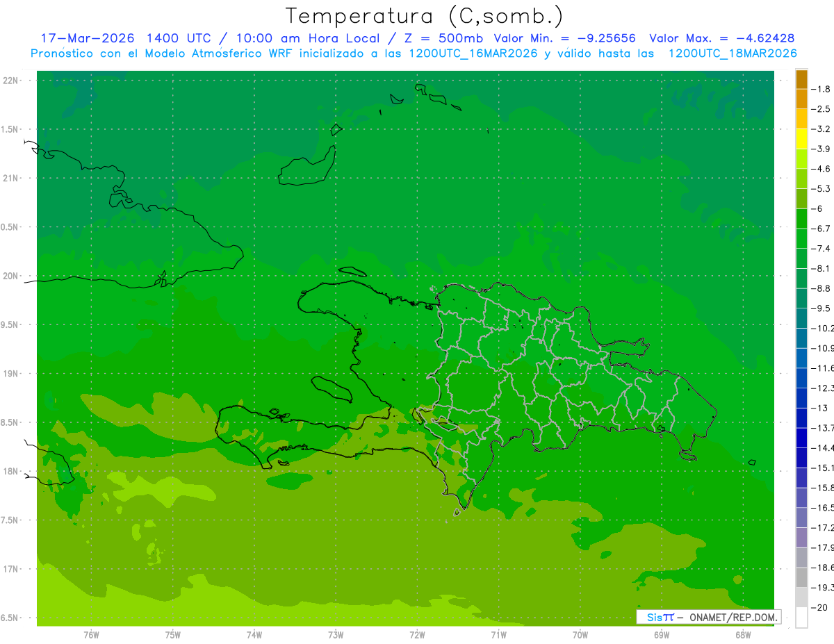The image size is (834, 644).
Task: Click the orange swatch between -1.8 and -2.5
Action: coord(801,99)
